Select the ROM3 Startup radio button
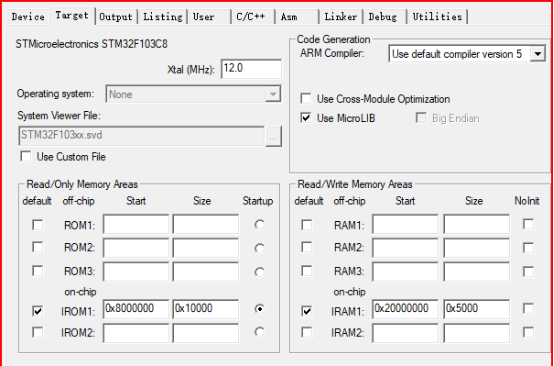This screenshot has width=554, height=366. [260, 272]
